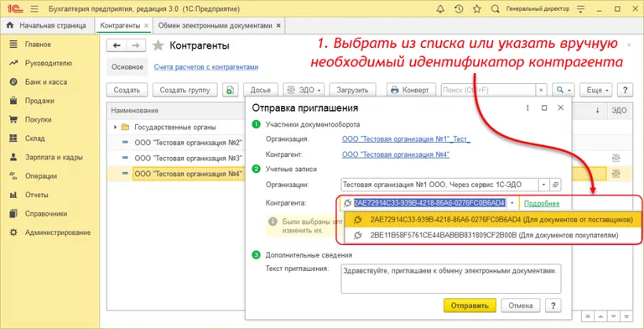644x329 pixels.
Task: Open list help question button
Action: [x=625, y=90]
